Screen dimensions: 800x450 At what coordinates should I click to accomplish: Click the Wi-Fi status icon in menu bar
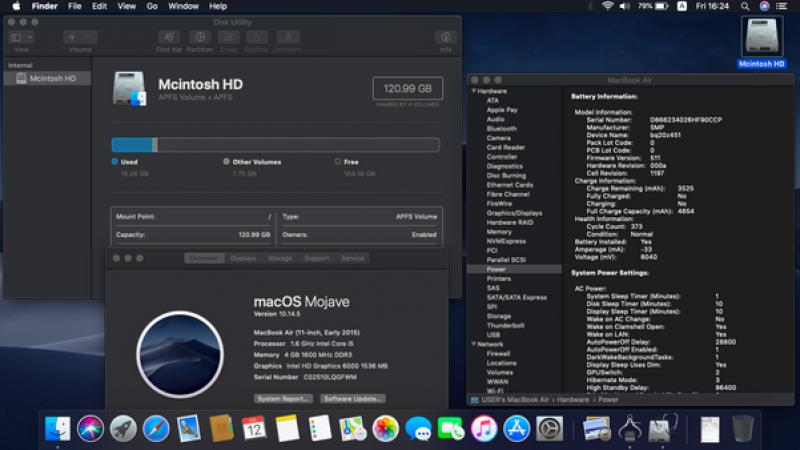(607, 6)
